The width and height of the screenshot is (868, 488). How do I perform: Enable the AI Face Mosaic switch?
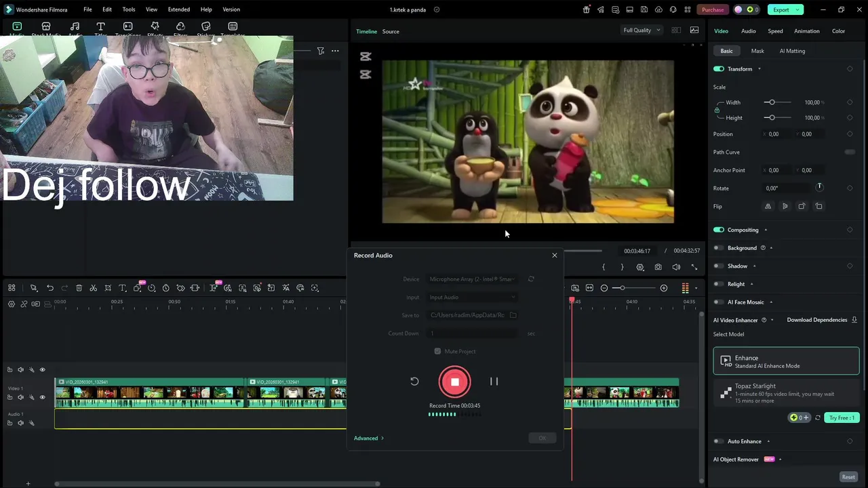719,302
